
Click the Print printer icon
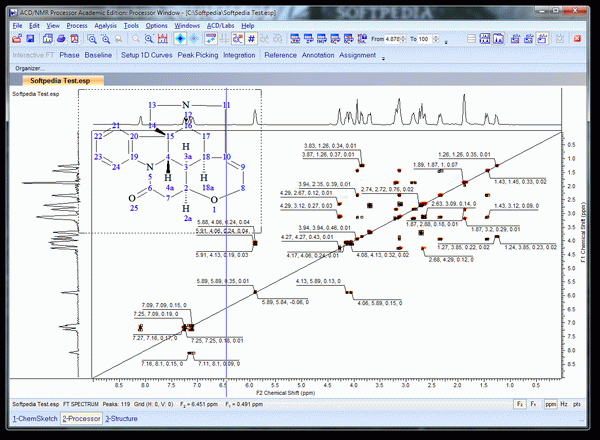click(61, 39)
